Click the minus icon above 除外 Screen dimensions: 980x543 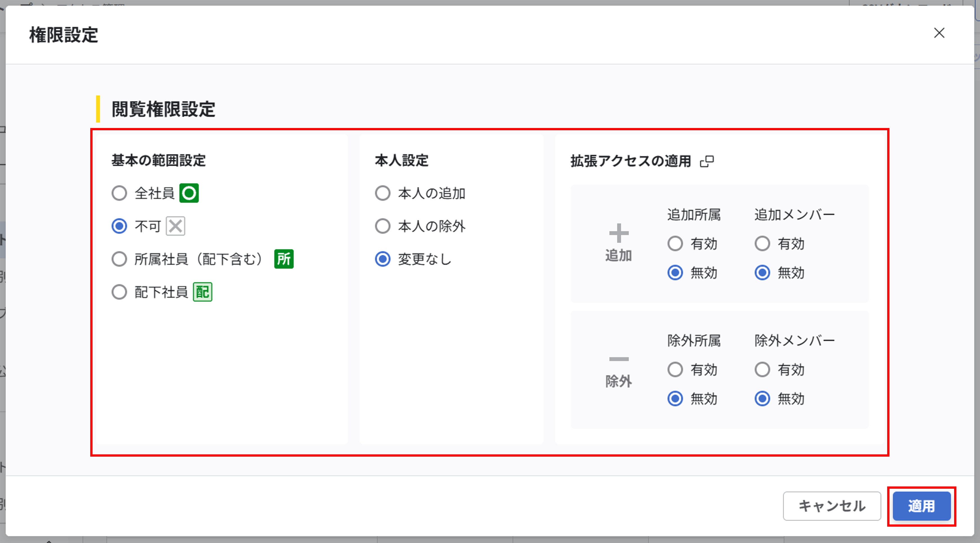[619, 360]
